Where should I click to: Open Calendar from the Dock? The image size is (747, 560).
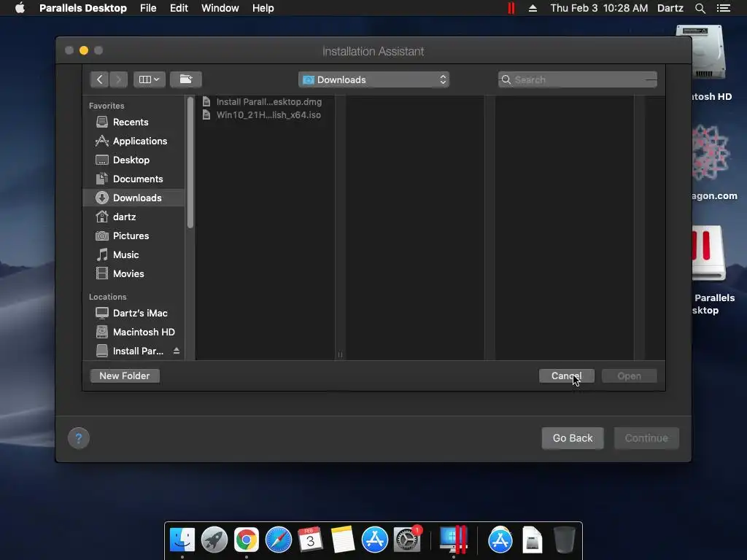point(310,540)
